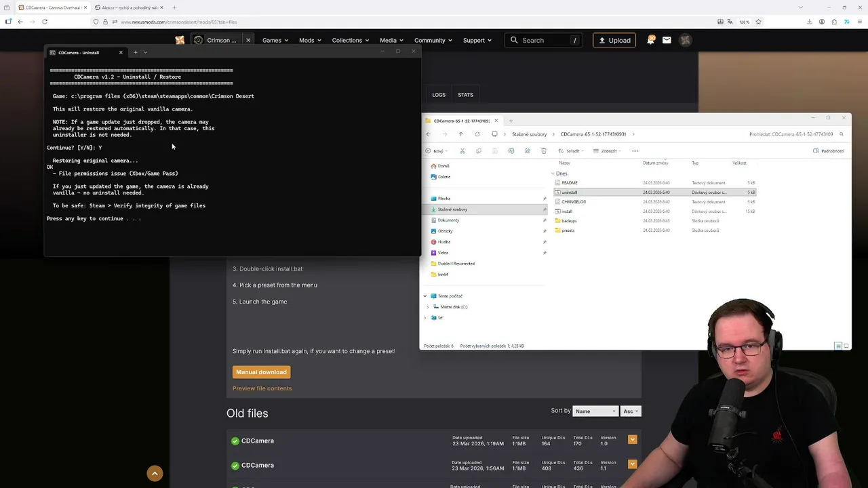Screen dimensions: 868x488
Task: Click the Rename icon in Explorer toolbar
Action: pyautogui.click(x=511, y=151)
